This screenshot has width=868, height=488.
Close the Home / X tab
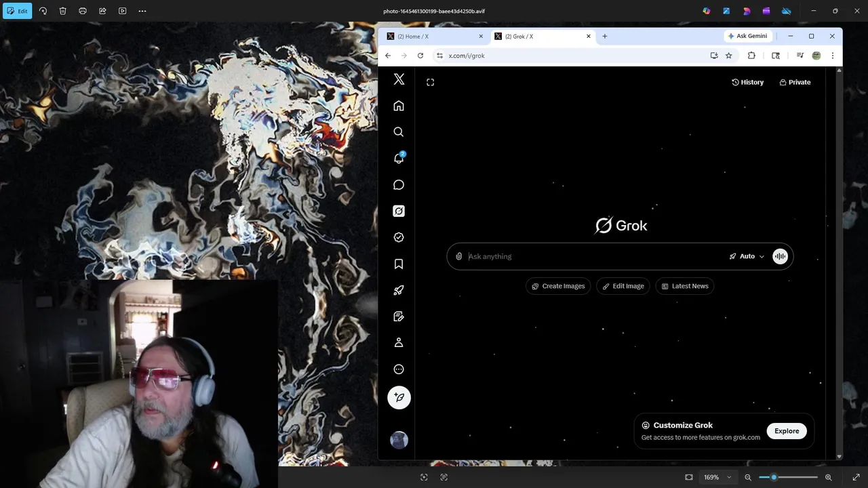click(481, 37)
